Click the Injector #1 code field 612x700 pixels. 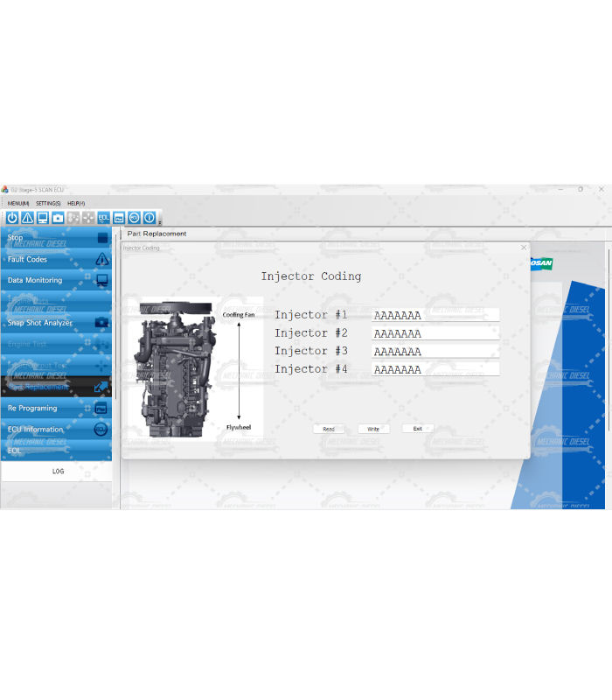tap(435, 315)
